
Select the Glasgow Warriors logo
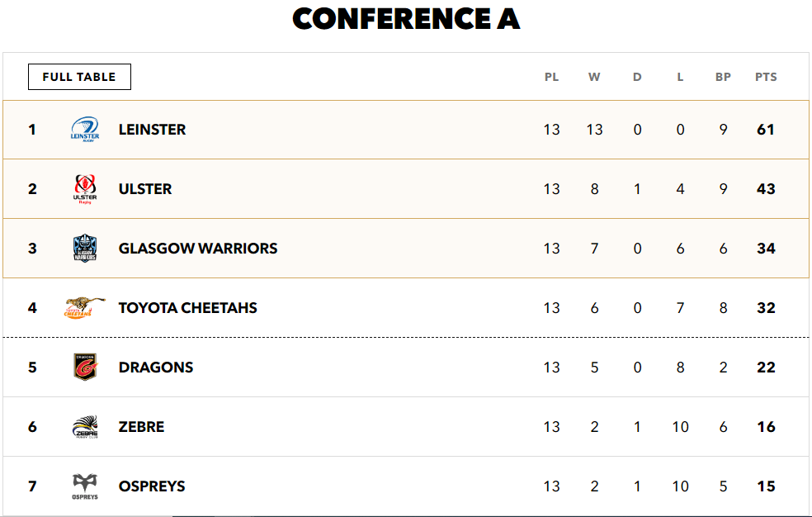tap(85, 248)
